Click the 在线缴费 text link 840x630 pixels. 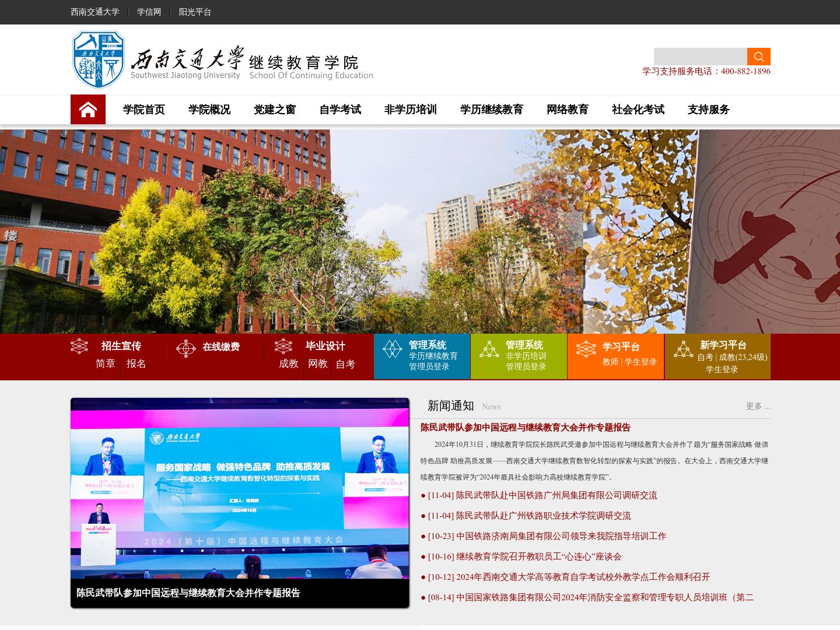tap(221, 346)
